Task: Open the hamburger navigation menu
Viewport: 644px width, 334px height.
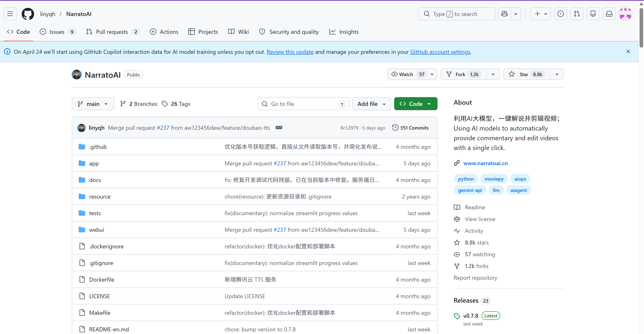Action: [10, 14]
